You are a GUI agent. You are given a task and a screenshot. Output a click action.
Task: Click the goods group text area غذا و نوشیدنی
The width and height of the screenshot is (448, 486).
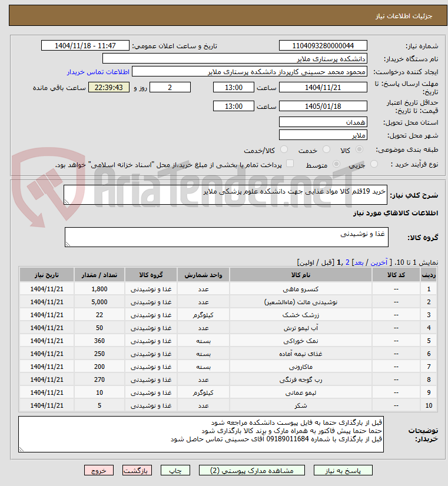pos(227,237)
